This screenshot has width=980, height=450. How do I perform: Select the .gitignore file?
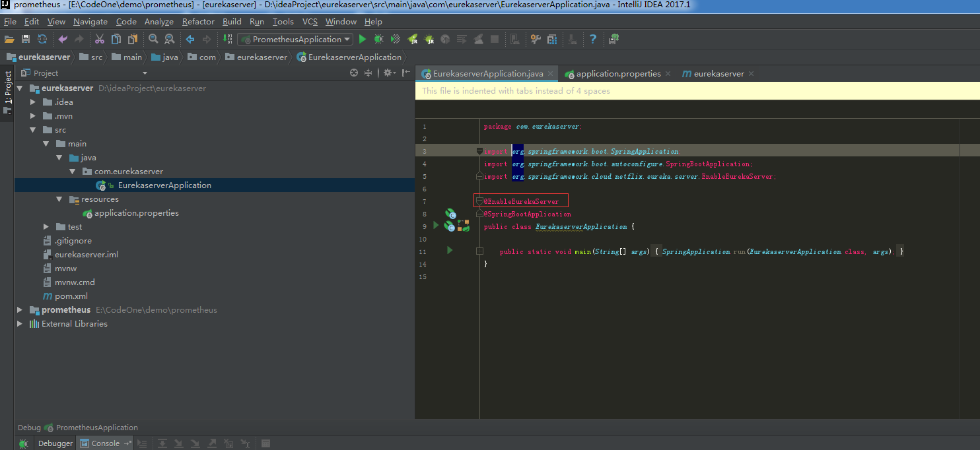coord(67,240)
